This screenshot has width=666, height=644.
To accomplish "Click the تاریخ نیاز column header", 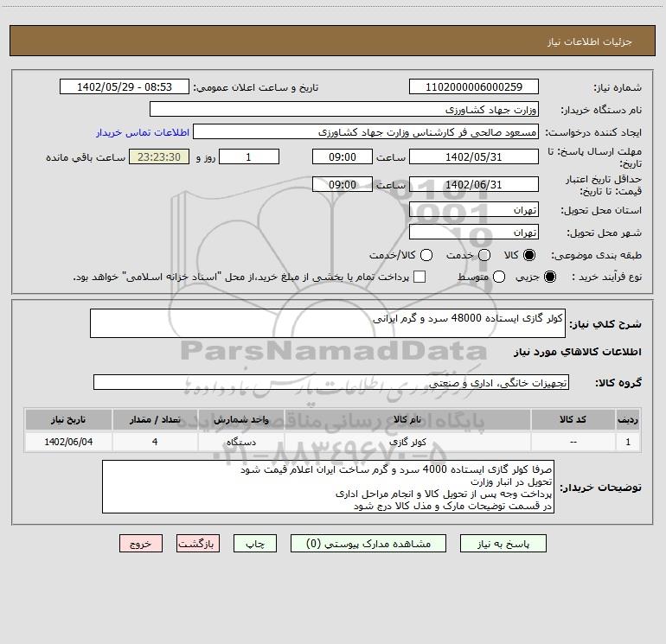I will pyautogui.click(x=68, y=419).
